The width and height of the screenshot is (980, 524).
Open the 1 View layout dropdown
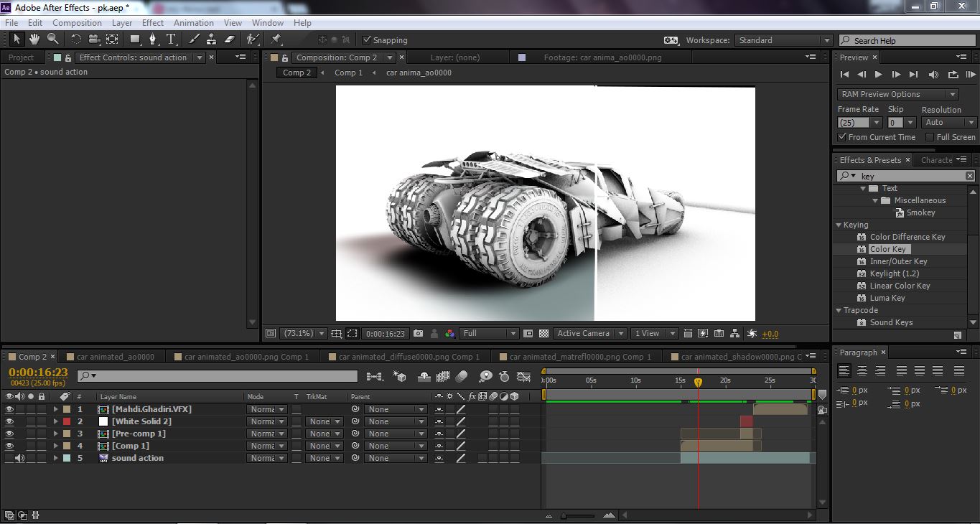pyautogui.click(x=653, y=333)
